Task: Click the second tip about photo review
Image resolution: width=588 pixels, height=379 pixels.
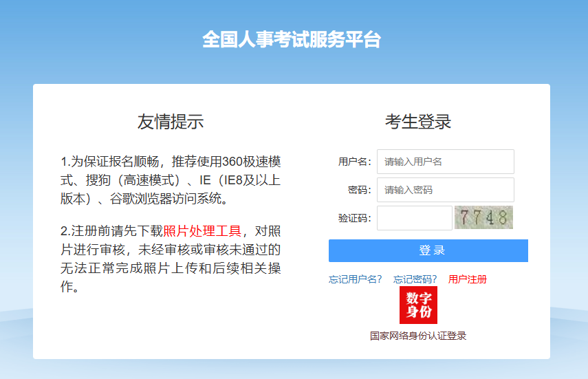Action: click(171, 259)
